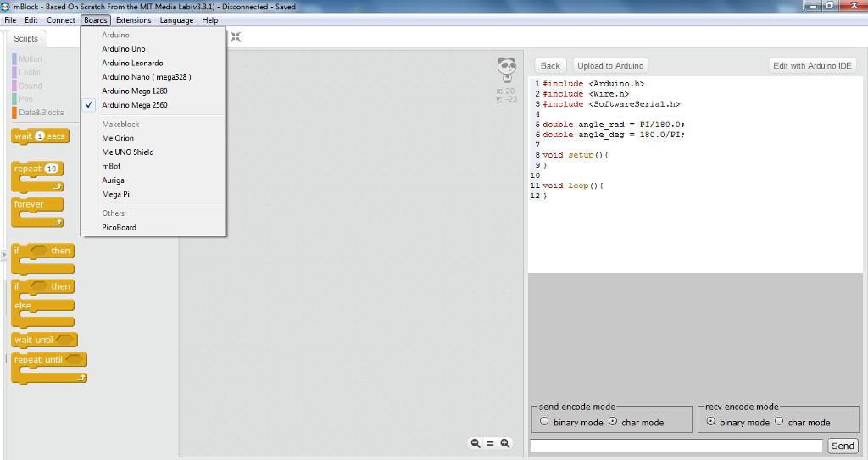Click code line void loop(){
The width and height of the screenshot is (868, 460).
(573, 186)
